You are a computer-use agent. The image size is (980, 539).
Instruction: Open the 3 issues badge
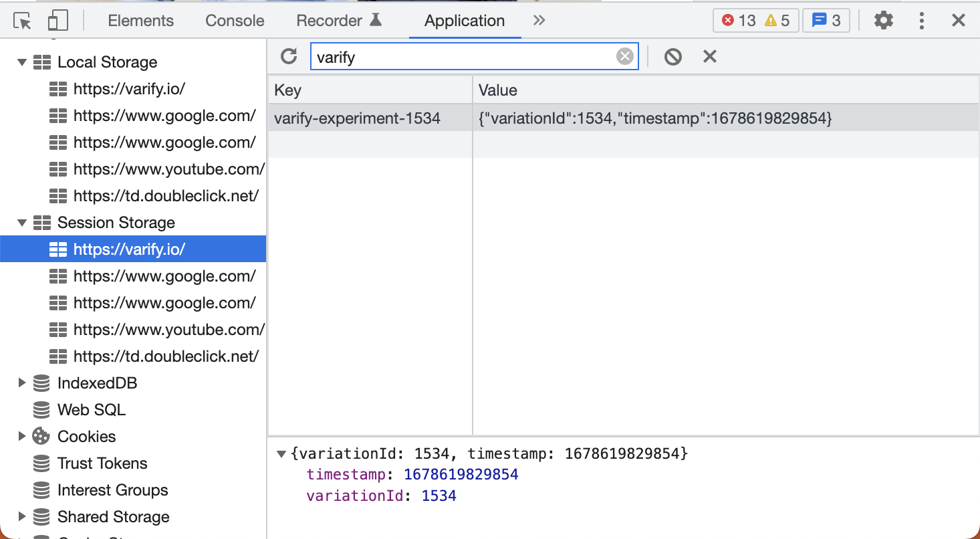click(x=826, y=21)
